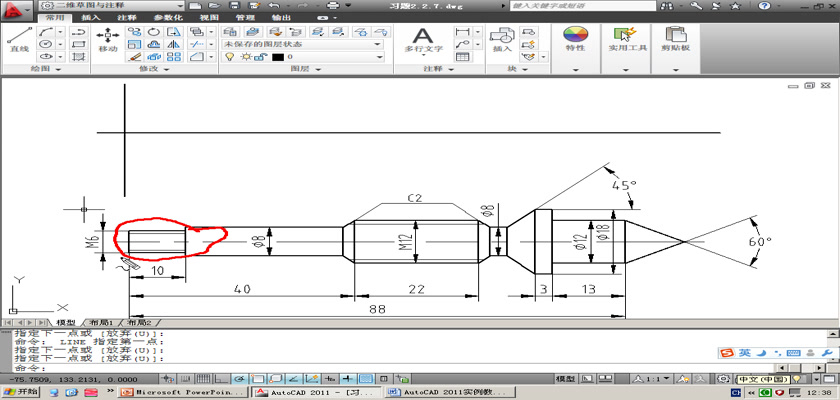
Task: Click the Rectangle tool icon in Draw panel
Action: [79, 44]
